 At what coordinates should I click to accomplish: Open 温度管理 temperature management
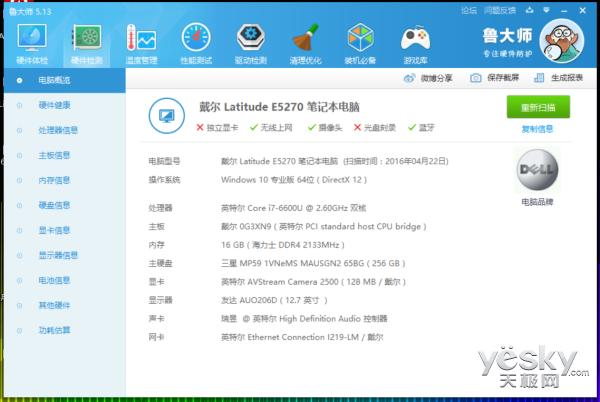142,43
